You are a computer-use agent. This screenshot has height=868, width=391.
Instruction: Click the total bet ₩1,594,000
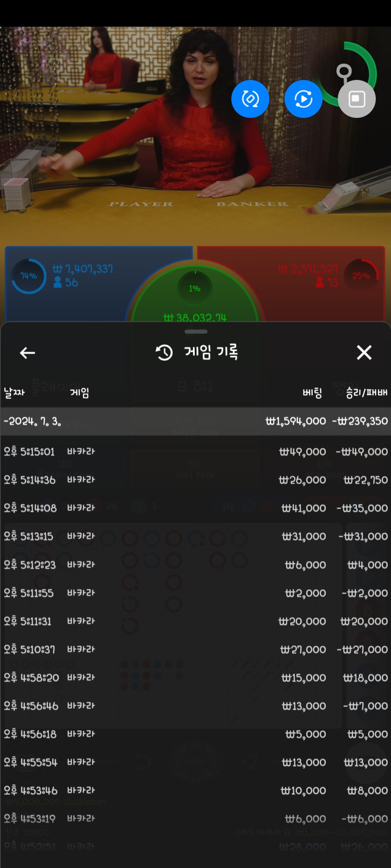[296, 421]
